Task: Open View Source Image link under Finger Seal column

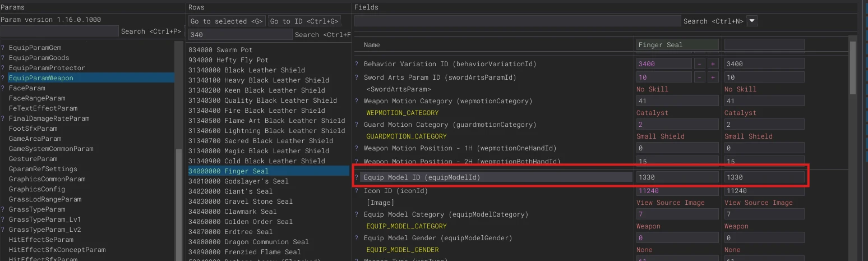Action: click(672, 203)
